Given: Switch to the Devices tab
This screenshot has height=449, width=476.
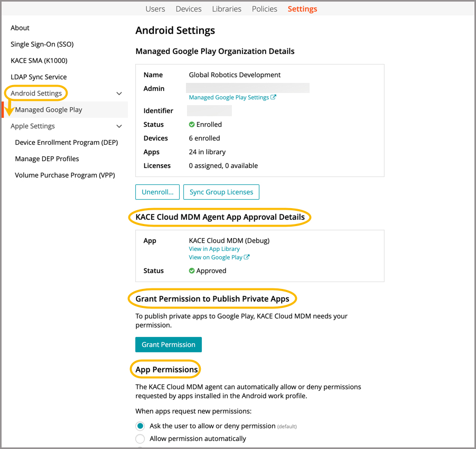Looking at the screenshot, I should click(189, 9).
